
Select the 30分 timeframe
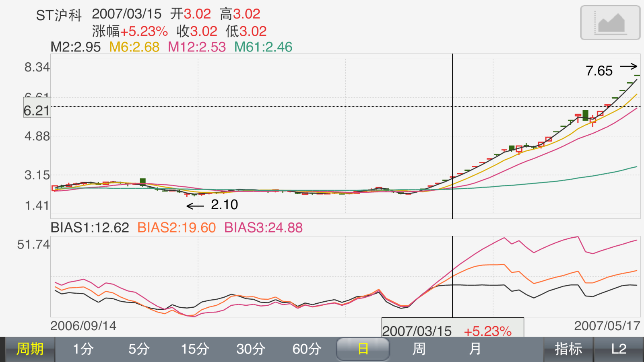point(250,349)
